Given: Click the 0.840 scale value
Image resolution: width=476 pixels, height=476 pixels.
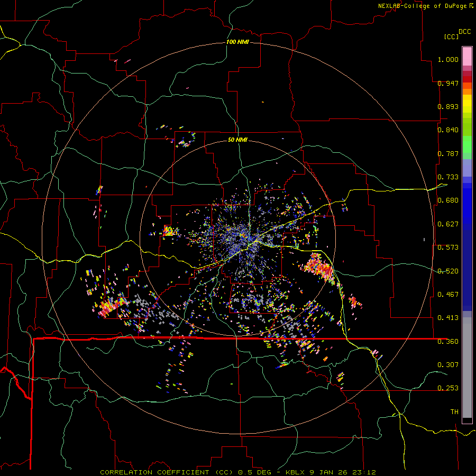Looking at the screenshot, I should [x=448, y=130].
